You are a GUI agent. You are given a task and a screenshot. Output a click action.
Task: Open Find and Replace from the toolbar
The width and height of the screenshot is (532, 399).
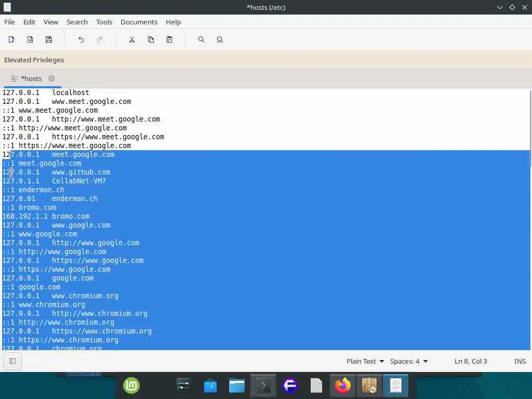220,39
